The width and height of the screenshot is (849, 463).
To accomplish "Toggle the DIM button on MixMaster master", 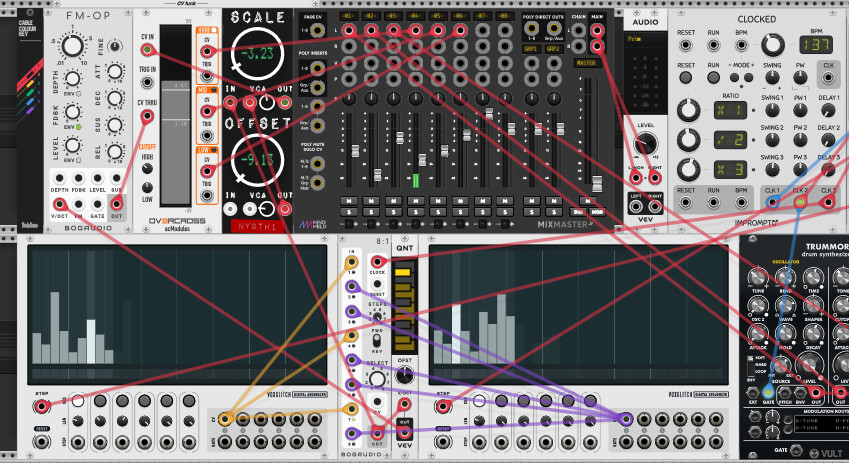I will 579,212.
